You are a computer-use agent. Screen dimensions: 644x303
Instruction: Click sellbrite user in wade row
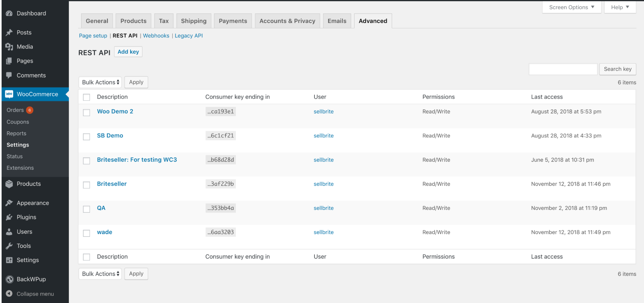point(324,232)
